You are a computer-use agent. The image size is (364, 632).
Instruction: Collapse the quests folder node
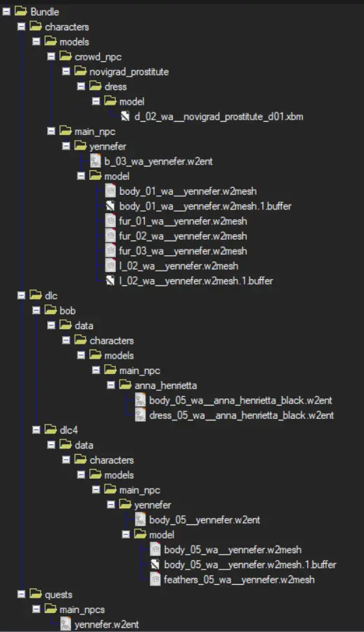click(21, 595)
